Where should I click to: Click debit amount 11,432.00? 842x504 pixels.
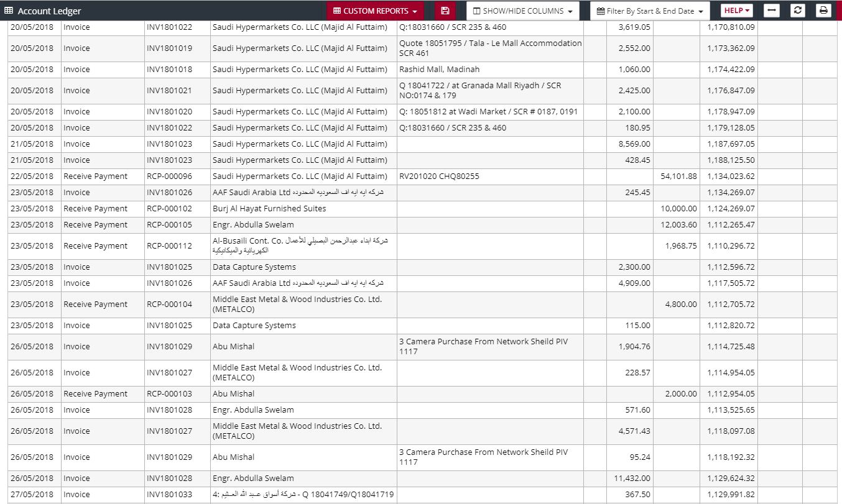click(632, 479)
